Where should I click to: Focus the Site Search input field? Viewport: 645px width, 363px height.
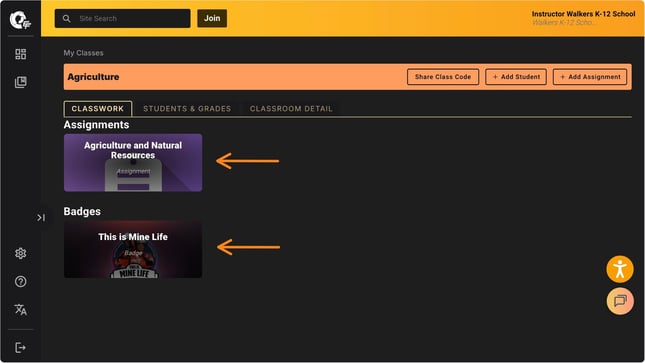point(123,19)
